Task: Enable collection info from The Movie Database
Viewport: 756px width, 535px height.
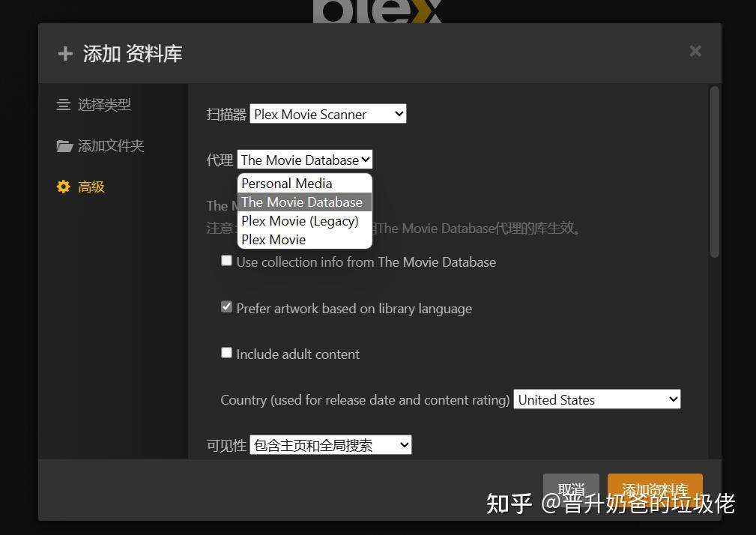Action: [226, 260]
